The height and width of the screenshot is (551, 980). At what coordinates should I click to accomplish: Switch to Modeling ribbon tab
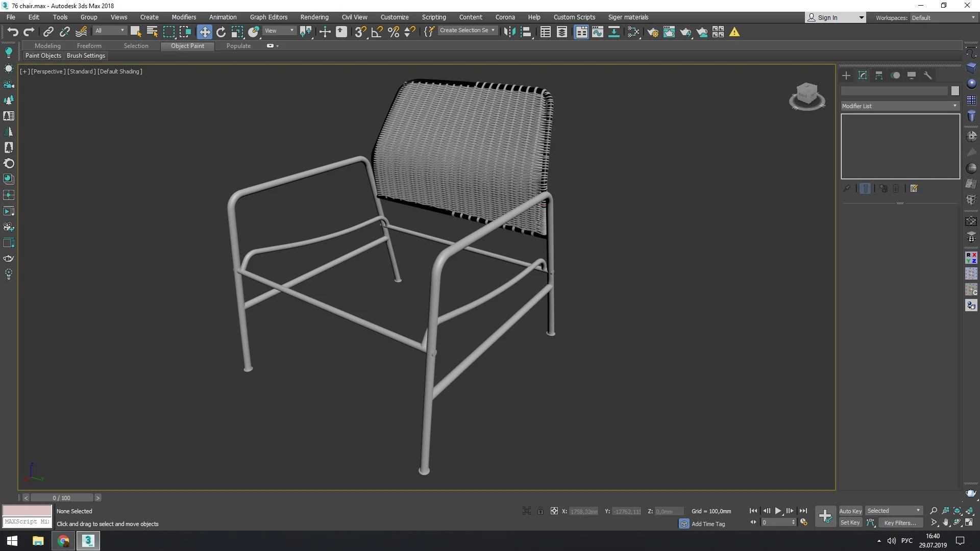pos(47,46)
